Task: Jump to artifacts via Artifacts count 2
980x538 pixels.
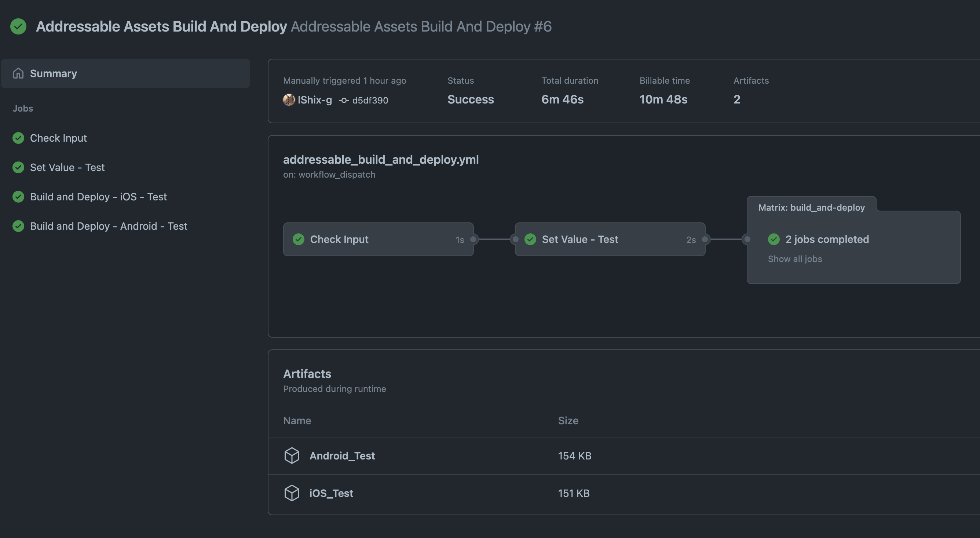Action: click(x=736, y=99)
